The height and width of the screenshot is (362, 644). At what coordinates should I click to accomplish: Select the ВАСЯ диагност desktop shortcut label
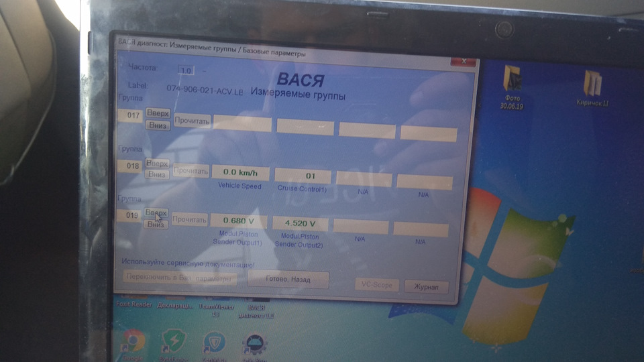(256, 312)
